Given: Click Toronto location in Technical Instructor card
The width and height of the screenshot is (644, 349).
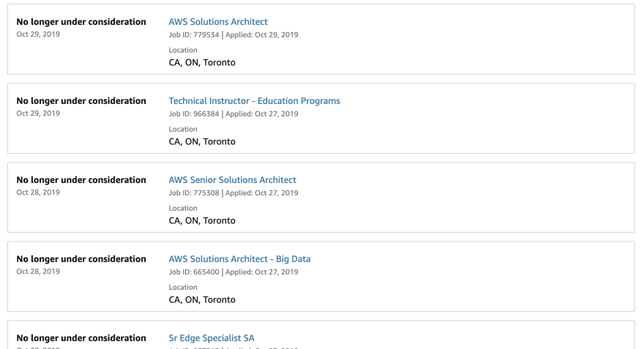Looking at the screenshot, I should click(x=202, y=142).
